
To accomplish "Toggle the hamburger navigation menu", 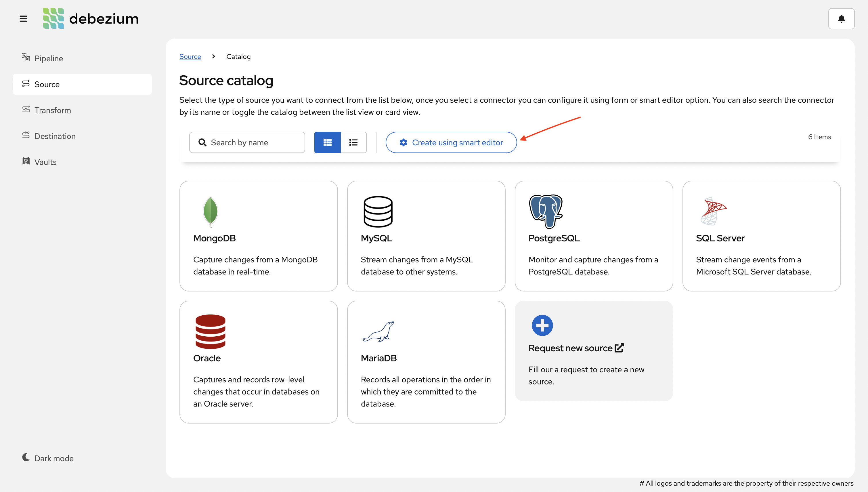I will (23, 19).
